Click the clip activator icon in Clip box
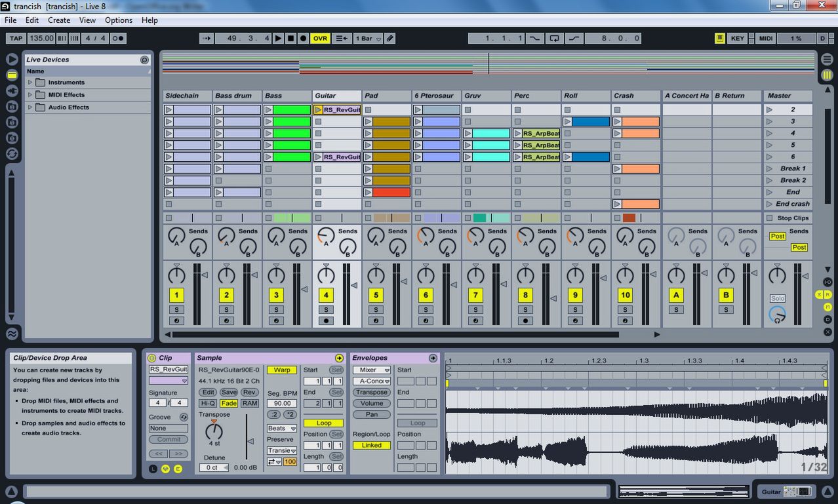Image resolution: width=838 pixels, height=504 pixels. 152,358
